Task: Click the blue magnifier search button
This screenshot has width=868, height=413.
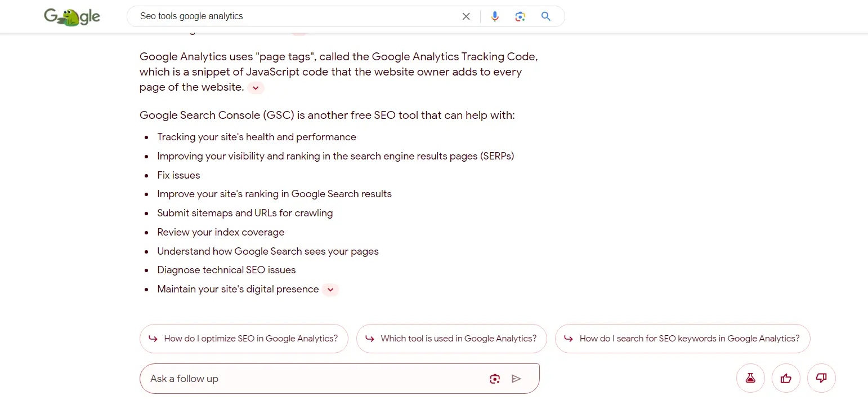Action: click(545, 16)
